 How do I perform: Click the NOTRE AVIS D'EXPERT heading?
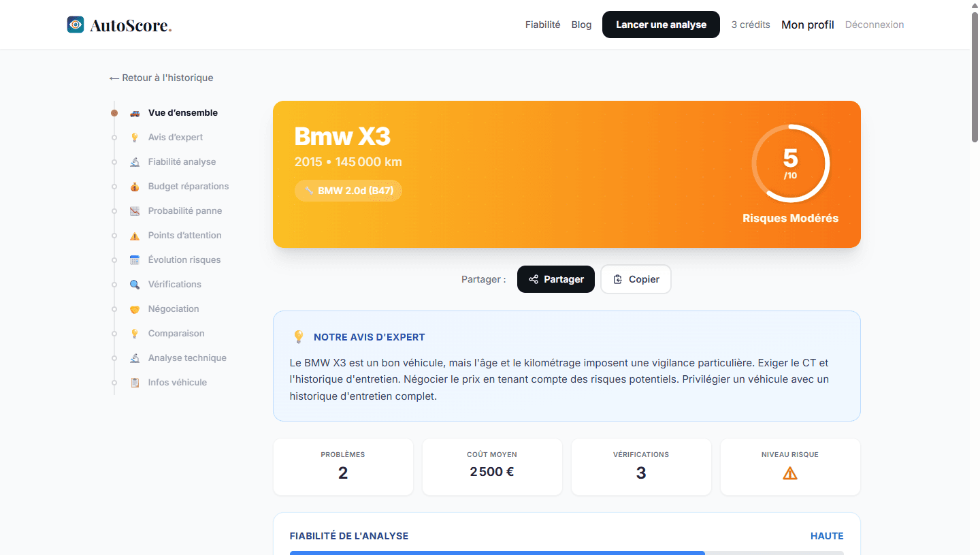pos(369,337)
